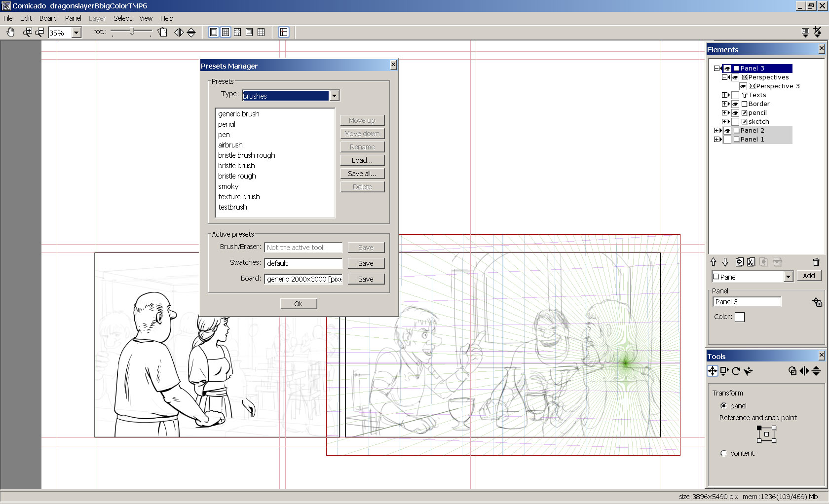This screenshot has height=504, width=829.
Task: Select the zoom-out tool
Action: pos(39,32)
